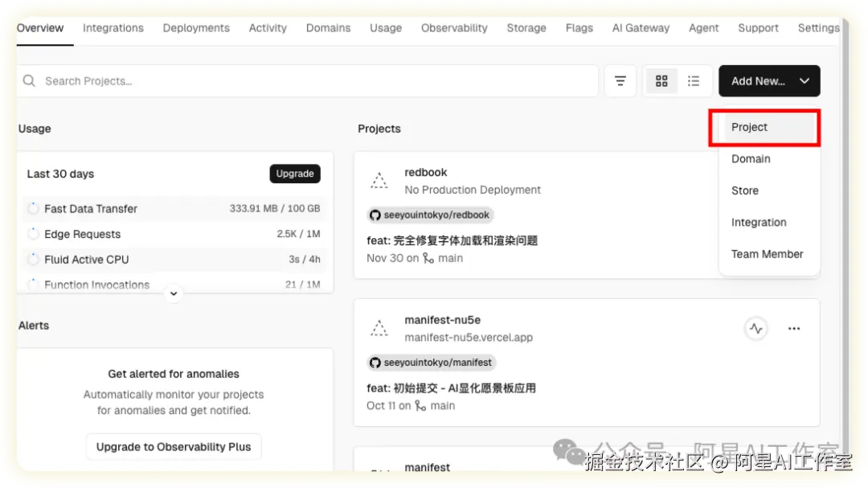Click the Upgrade button in Usage card
Viewport: 868px width, 488px height.
(295, 174)
